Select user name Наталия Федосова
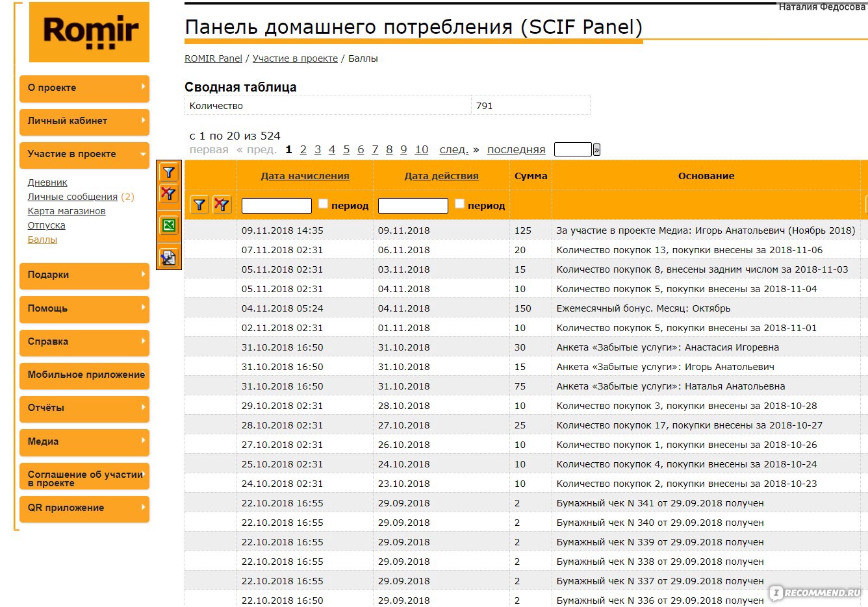This screenshot has height=607, width=868. [x=822, y=6]
